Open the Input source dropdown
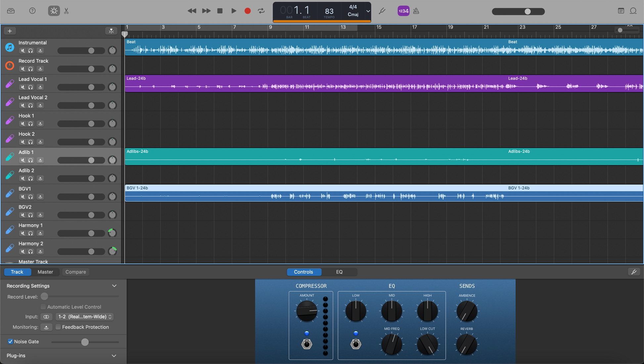The image size is (644, 364). point(85,317)
